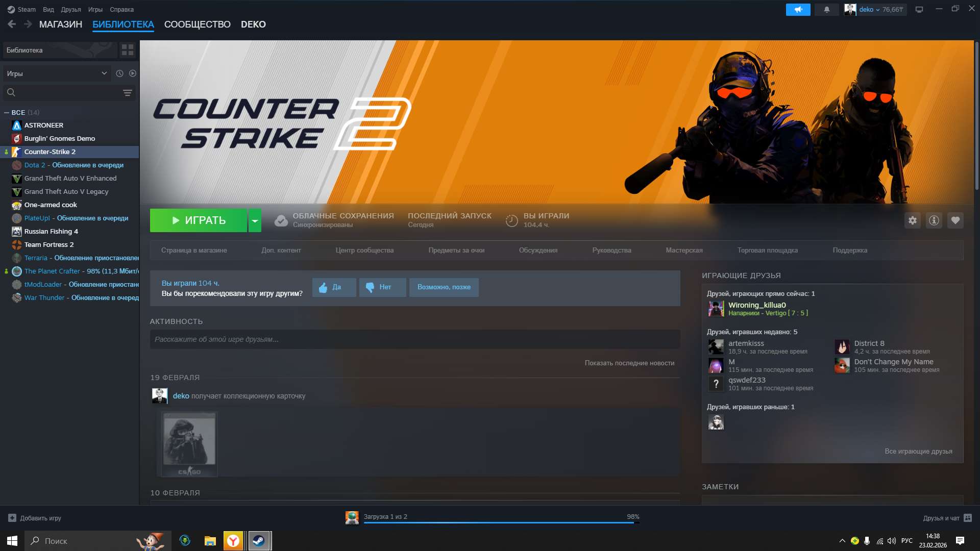Expand launch options arrow beside ИГРАТЬ
This screenshot has height=551, width=980.
255,220
